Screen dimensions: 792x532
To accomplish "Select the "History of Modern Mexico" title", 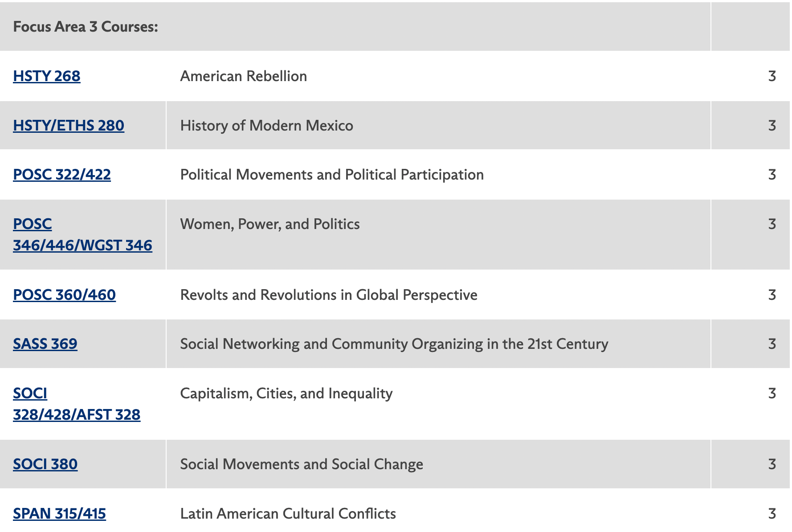I will (x=266, y=126).
